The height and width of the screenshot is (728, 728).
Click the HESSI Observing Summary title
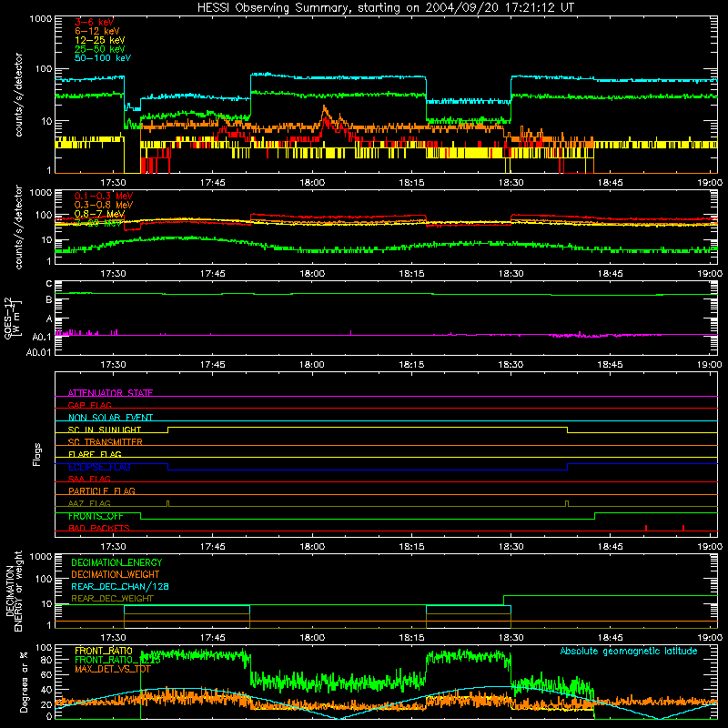tap(386, 7)
